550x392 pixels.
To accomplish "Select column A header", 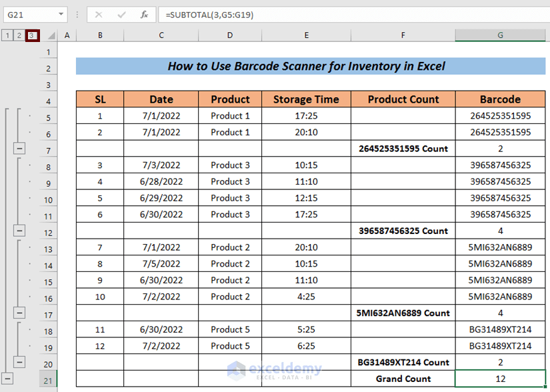I will click(67, 35).
